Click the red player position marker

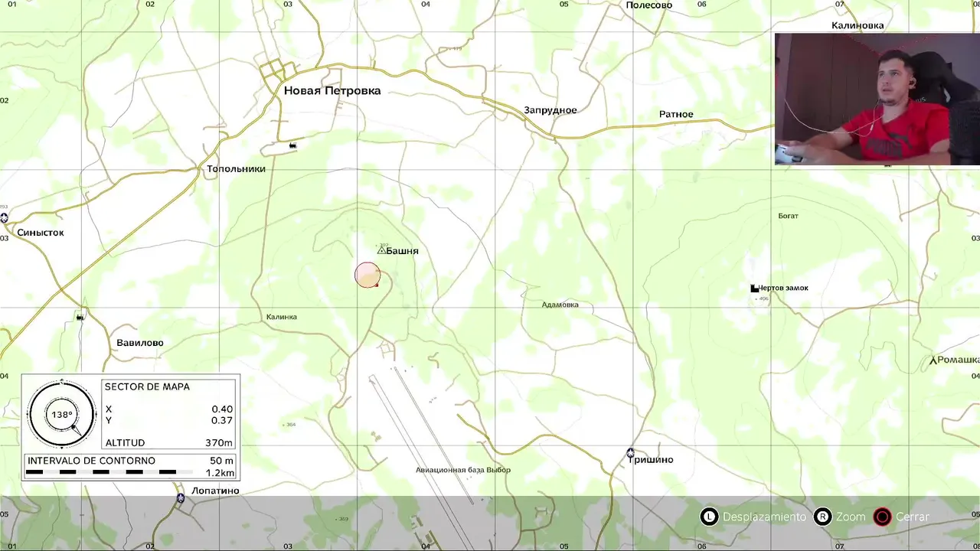point(367,275)
